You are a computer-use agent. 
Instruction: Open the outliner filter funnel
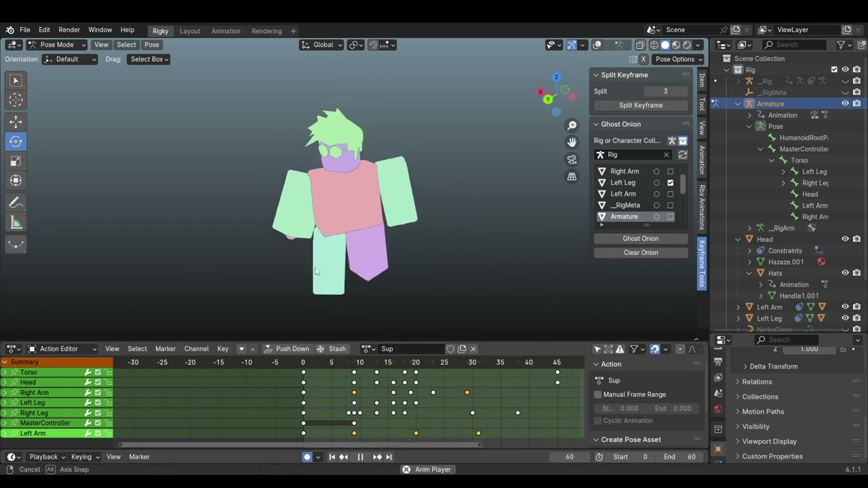(841, 45)
